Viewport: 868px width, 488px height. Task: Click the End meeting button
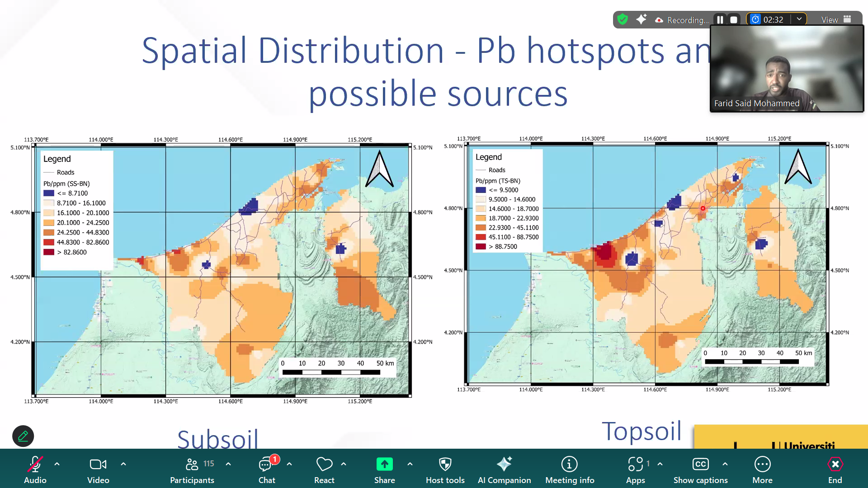click(835, 469)
